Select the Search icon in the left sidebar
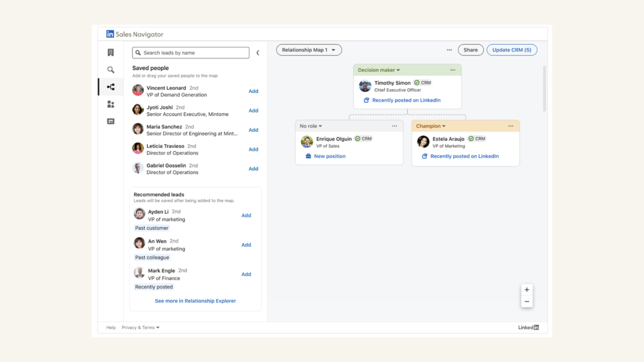The image size is (644, 362). click(111, 70)
